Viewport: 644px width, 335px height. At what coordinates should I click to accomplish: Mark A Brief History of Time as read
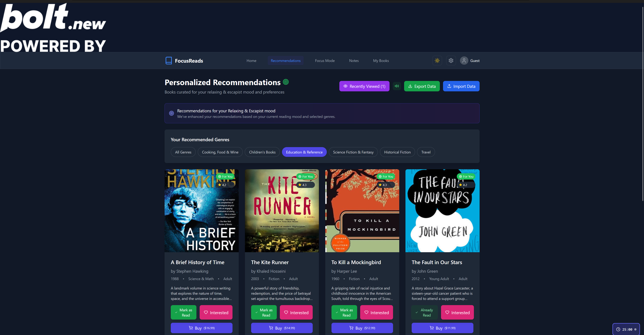184,312
